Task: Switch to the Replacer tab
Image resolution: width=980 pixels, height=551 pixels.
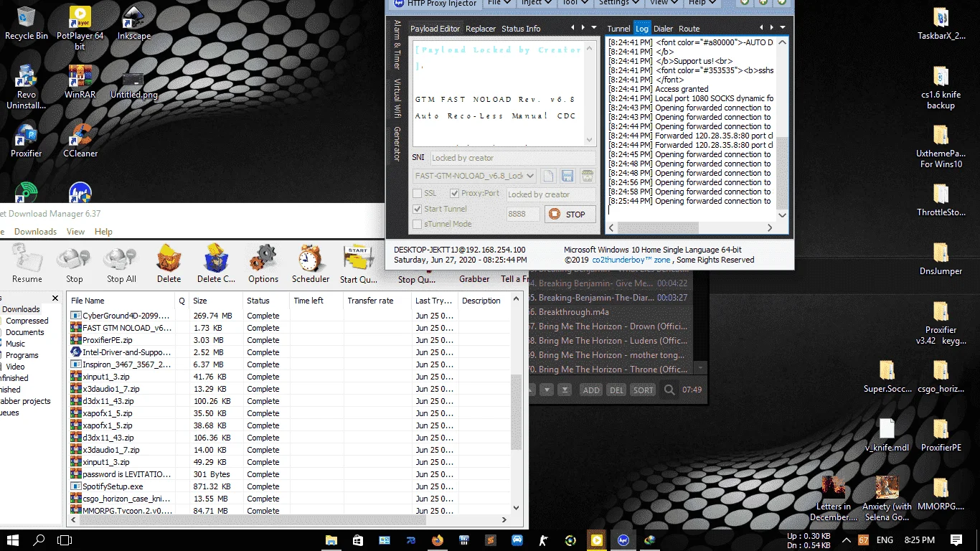Action: tap(481, 29)
